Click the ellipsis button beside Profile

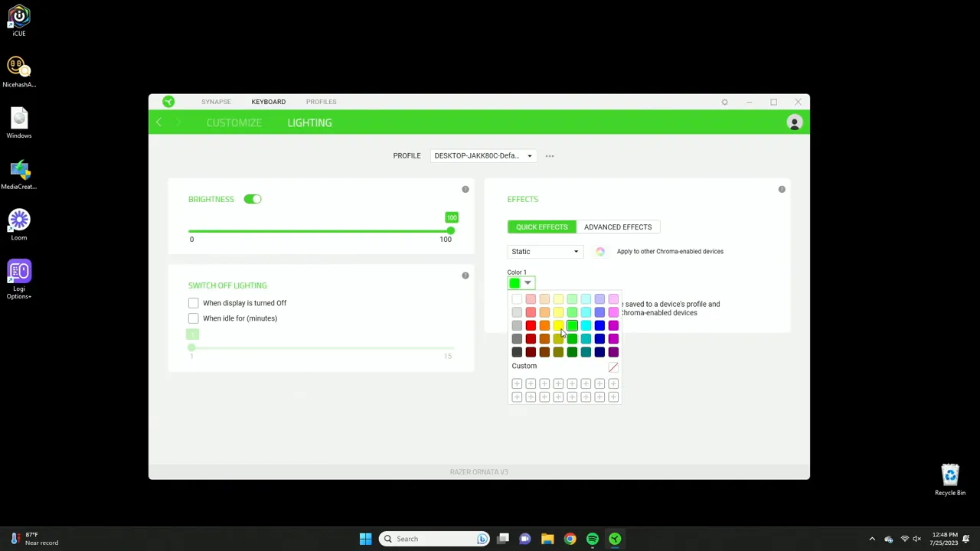(x=549, y=155)
